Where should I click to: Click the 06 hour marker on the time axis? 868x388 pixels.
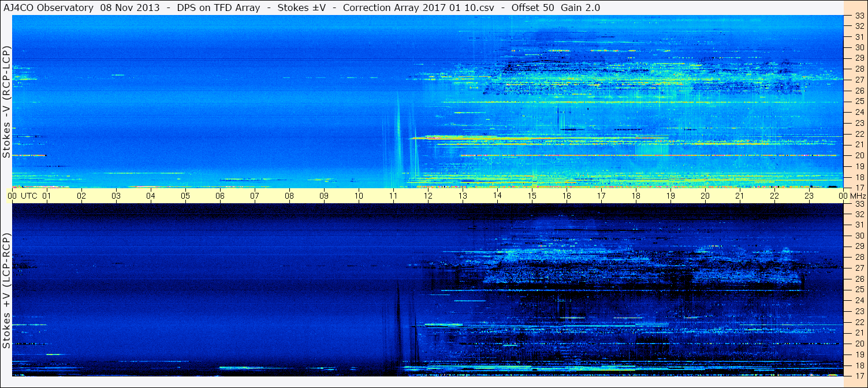(x=220, y=196)
